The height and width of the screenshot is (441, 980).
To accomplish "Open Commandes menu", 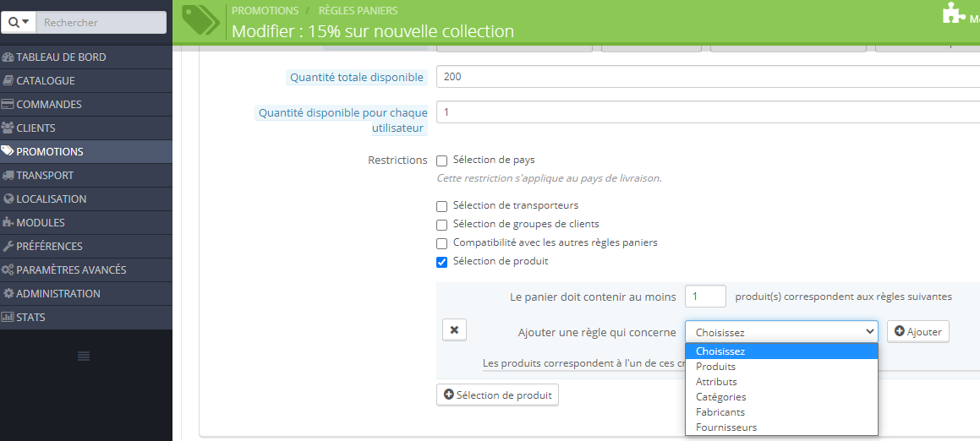I will pyautogui.click(x=86, y=104).
